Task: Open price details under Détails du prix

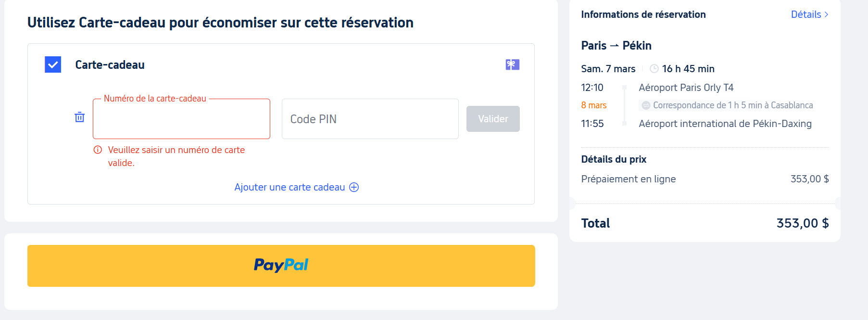Action: [614, 159]
